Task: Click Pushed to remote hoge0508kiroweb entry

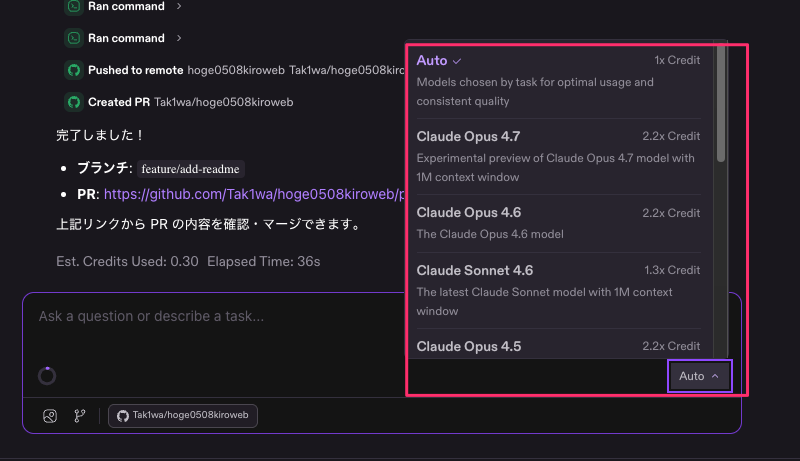Action: coord(235,70)
